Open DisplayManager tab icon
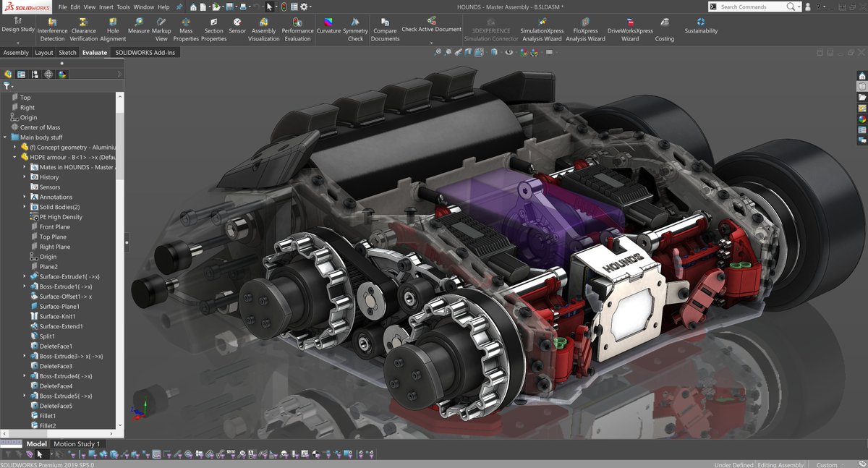The image size is (868, 468). 62,74
